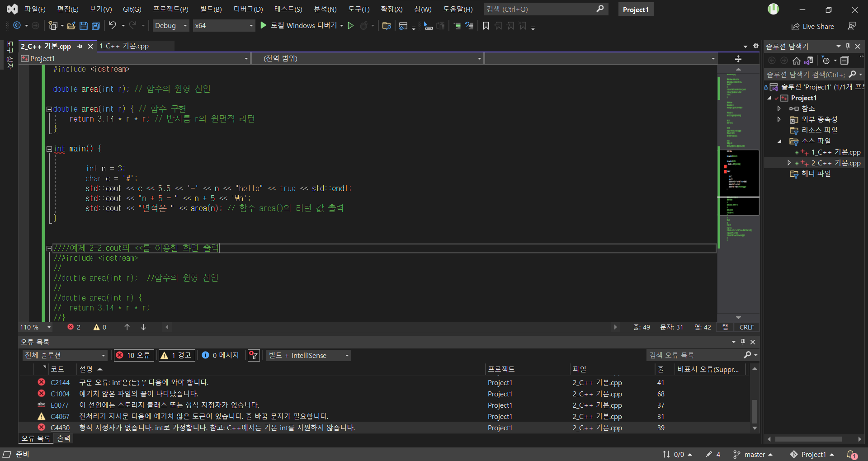Image resolution: width=868 pixels, height=461 pixels.
Task: Collapse all in Solution Explorer
Action: tap(844, 61)
